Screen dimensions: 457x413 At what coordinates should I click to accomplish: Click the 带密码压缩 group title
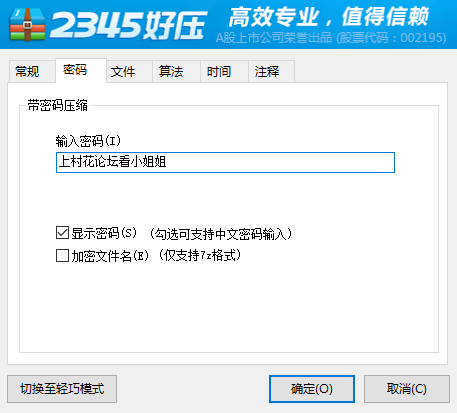pos(58,106)
